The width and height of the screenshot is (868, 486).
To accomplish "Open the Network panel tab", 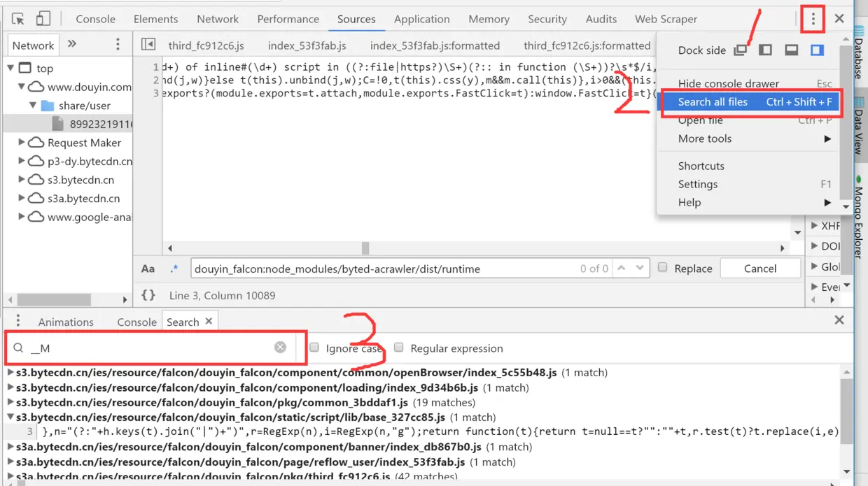I will pyautogui.click(x=218, y=19).
